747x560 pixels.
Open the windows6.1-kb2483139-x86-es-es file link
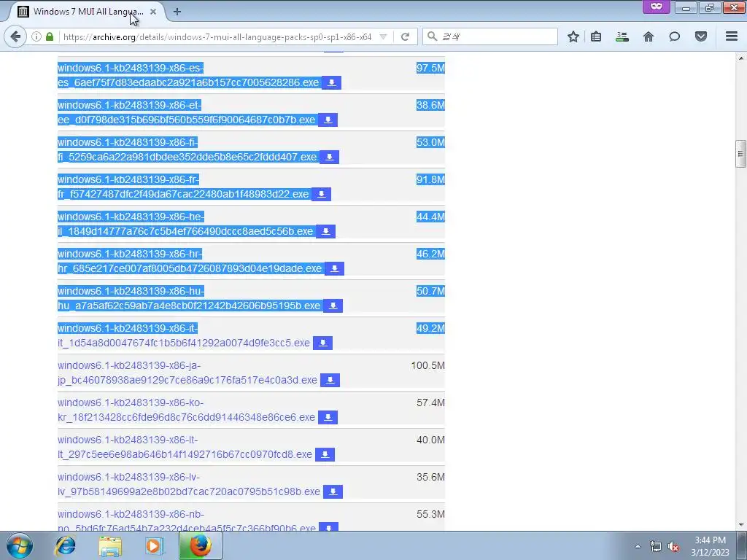[188, 75]
